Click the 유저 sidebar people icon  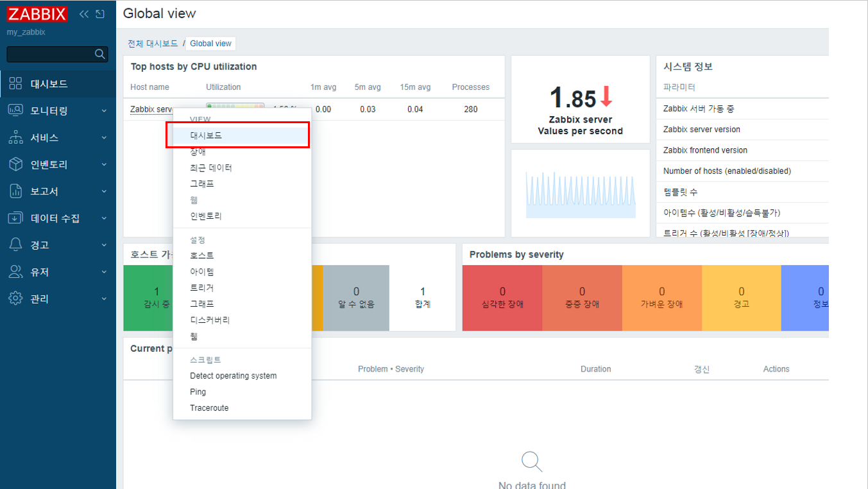point(15,272)
